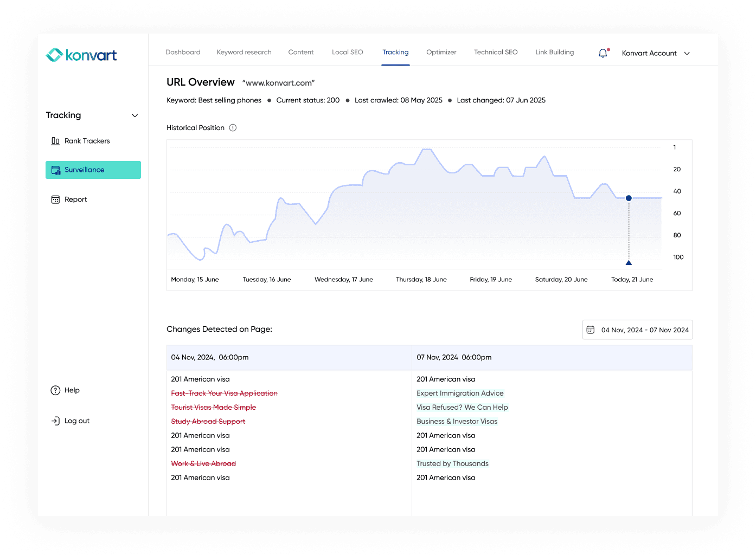Open the Link Building tab
The image size is (756, 555).
coord(554,52)
